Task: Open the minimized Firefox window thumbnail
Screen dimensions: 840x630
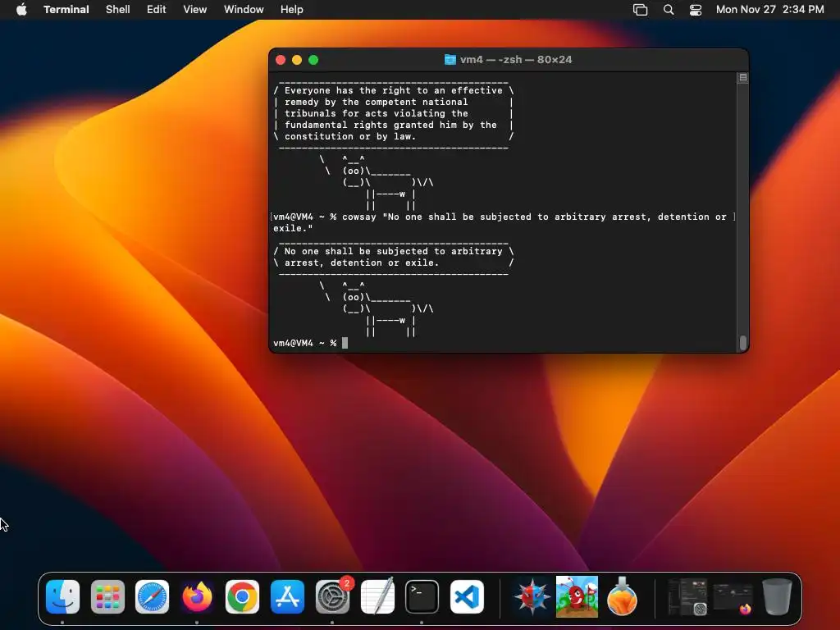Action: 733,598
